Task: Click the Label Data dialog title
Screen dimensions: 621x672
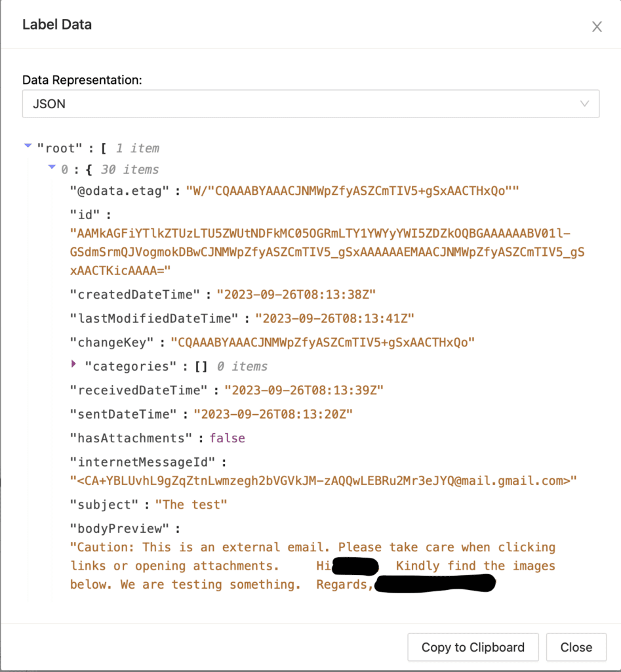Action: pos(57,24)
